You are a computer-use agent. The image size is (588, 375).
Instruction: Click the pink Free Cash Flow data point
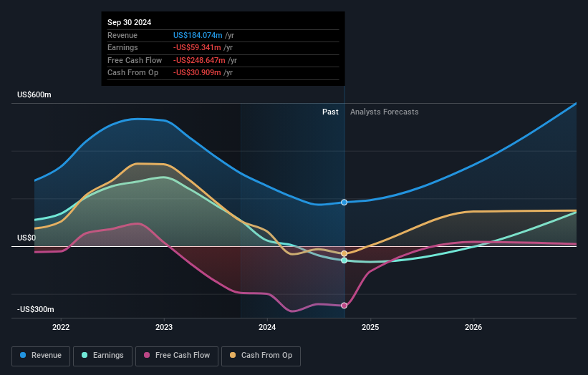coord(344,306)
